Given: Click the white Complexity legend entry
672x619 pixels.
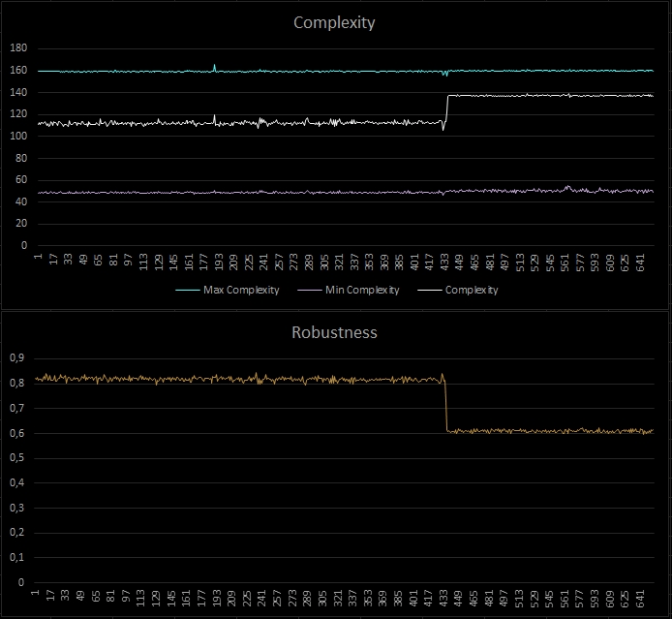Looking at the screenshot, I should [x=471, y=290].
